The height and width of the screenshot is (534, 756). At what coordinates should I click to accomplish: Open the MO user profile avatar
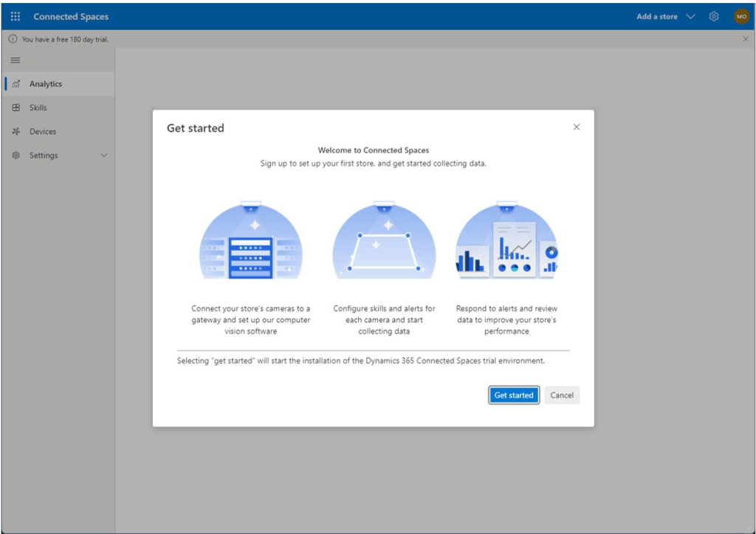(741, 16)
